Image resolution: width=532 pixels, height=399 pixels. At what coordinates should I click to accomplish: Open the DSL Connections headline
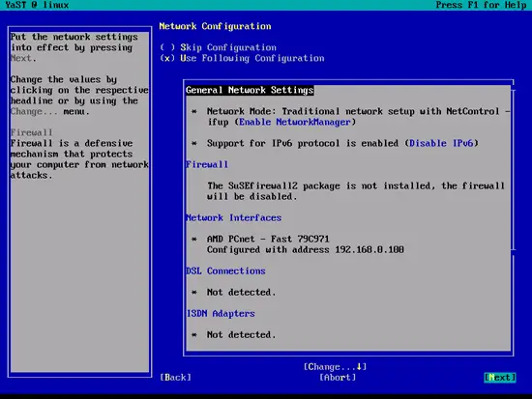pos(225,271)
